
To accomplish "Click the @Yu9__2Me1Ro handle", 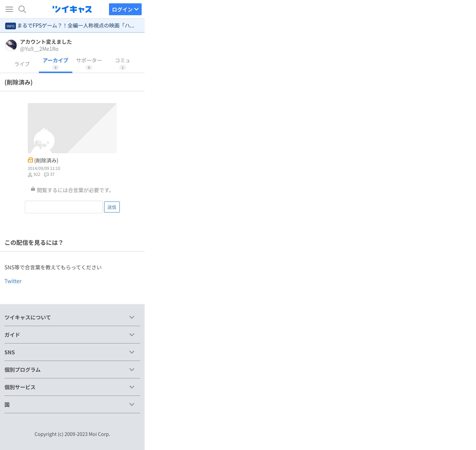I will tap(39, 49).
